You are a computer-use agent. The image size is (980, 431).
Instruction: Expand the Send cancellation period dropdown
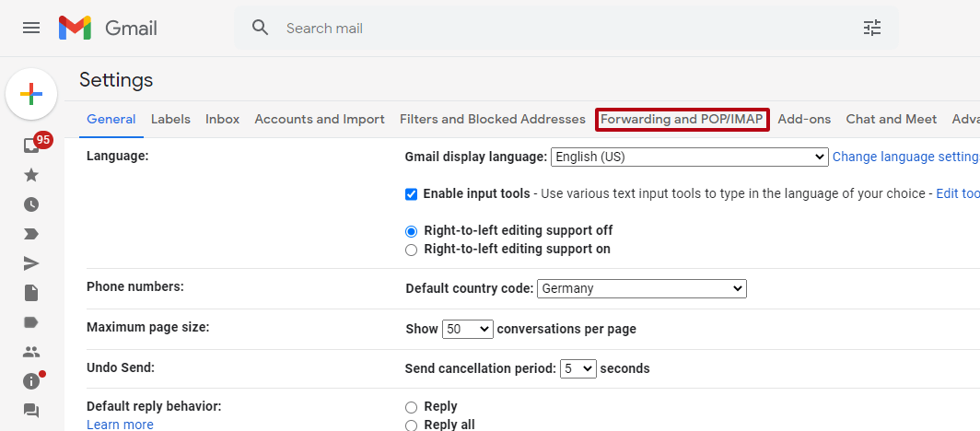[577, 369]
